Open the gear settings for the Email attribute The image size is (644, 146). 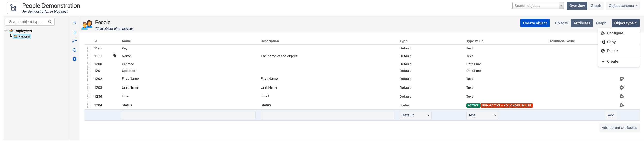click(x=622, y=96)
